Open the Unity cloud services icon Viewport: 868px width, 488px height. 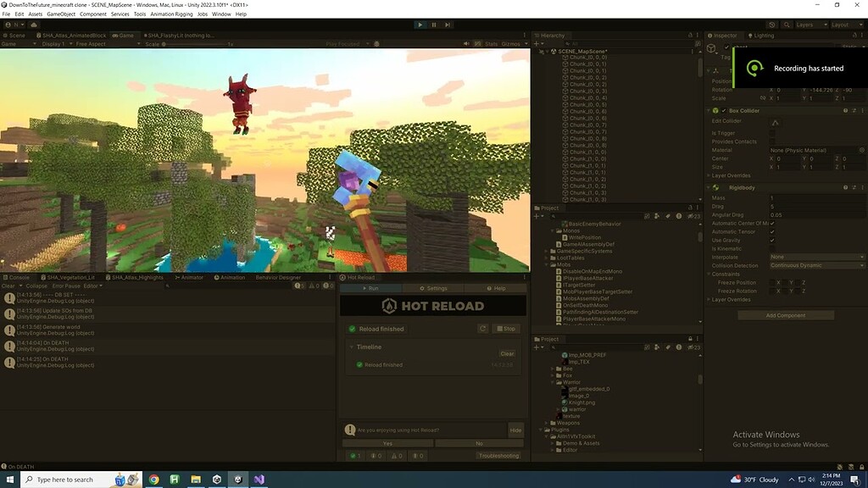tap(772, 25)
